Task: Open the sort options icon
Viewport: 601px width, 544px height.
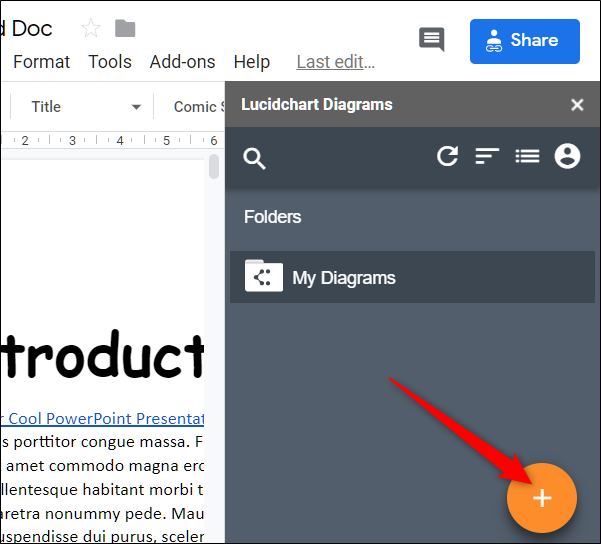Action: [487, 156]
